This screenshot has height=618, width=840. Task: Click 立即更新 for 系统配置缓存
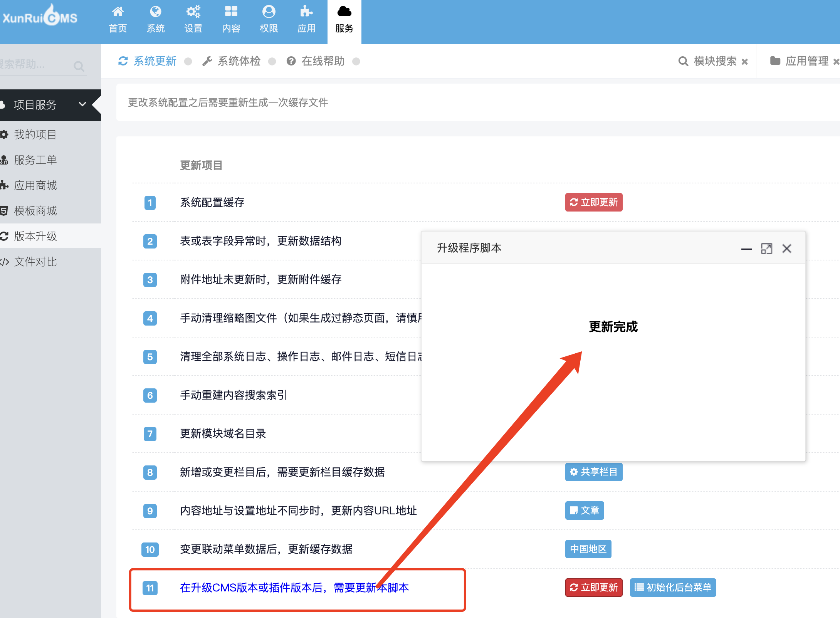pos(594,202)
